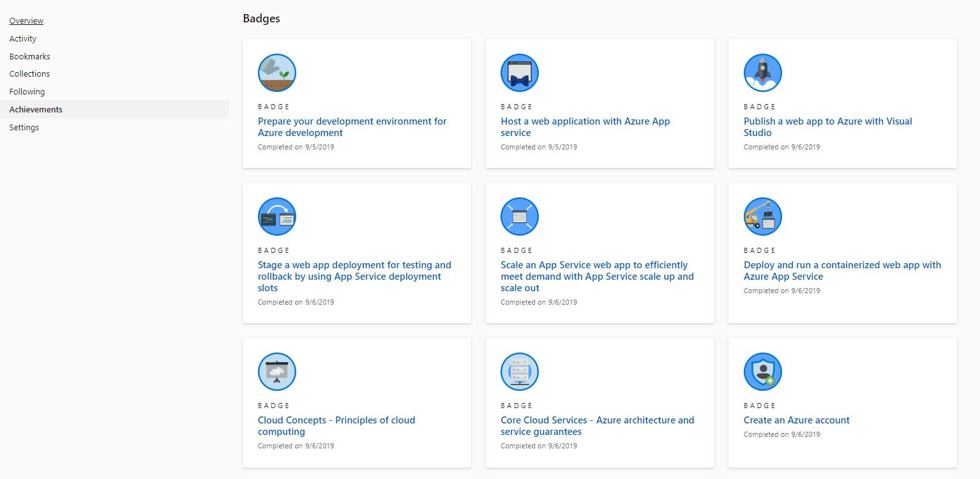
Task: Open 'Prepare your development environment for Azure development'
Action: 352,127
